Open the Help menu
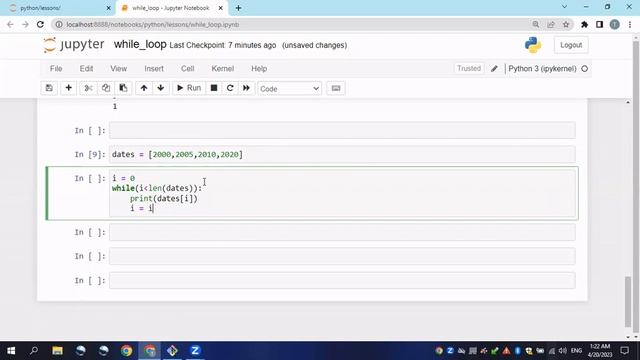This screenshot has width=640, height=360. click(259, 69)
